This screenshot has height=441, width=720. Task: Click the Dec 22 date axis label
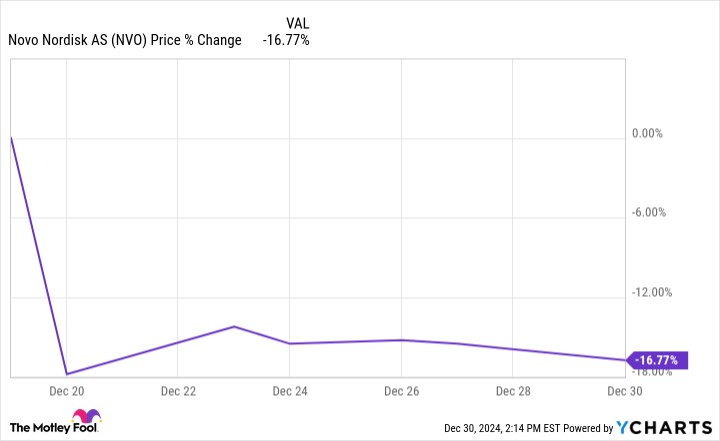click(x=177, y=389)
